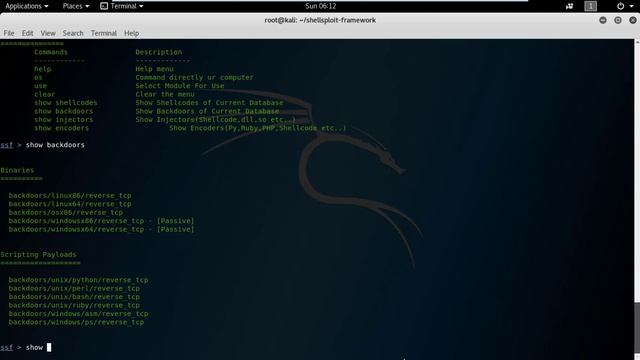Open the View menu
This screenshot has width=640, height=360.
click(x=48, y=33)
